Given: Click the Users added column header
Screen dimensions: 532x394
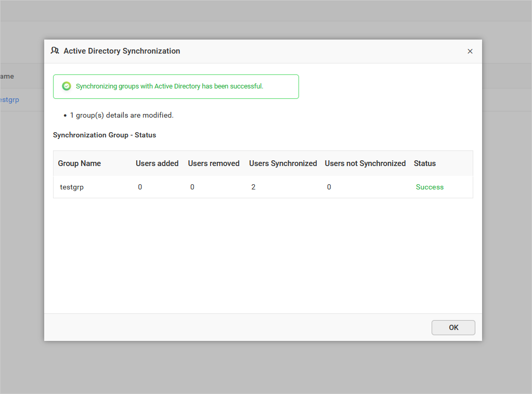Looking at the screenshot, I should pyautogui.click(x=157, y=163).
